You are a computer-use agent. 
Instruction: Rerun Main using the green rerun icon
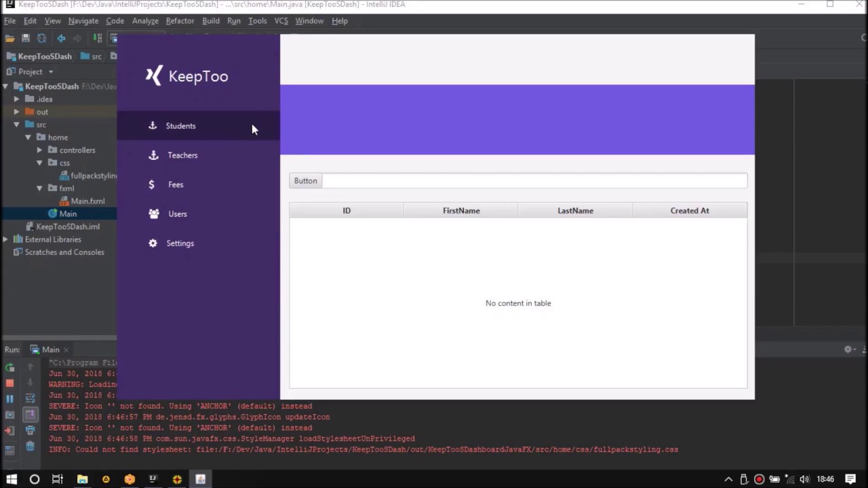(x=9, y=367)
